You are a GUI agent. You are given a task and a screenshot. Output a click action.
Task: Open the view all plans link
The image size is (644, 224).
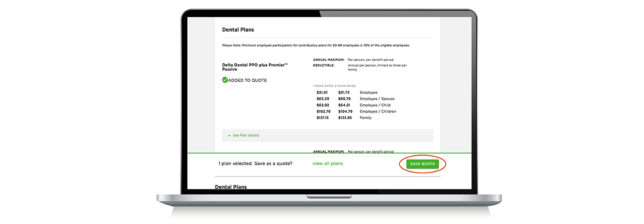point(328,164)
